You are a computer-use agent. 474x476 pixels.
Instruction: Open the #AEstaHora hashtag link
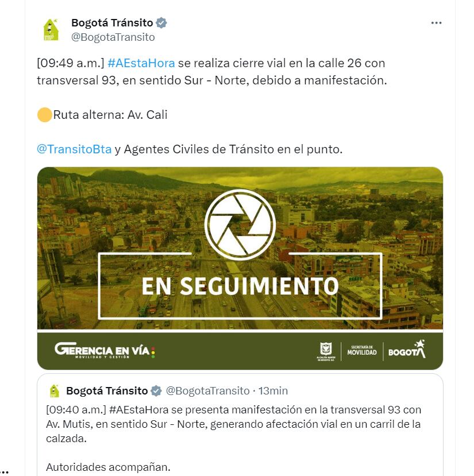pyautogui.click(x=141, y=63)
